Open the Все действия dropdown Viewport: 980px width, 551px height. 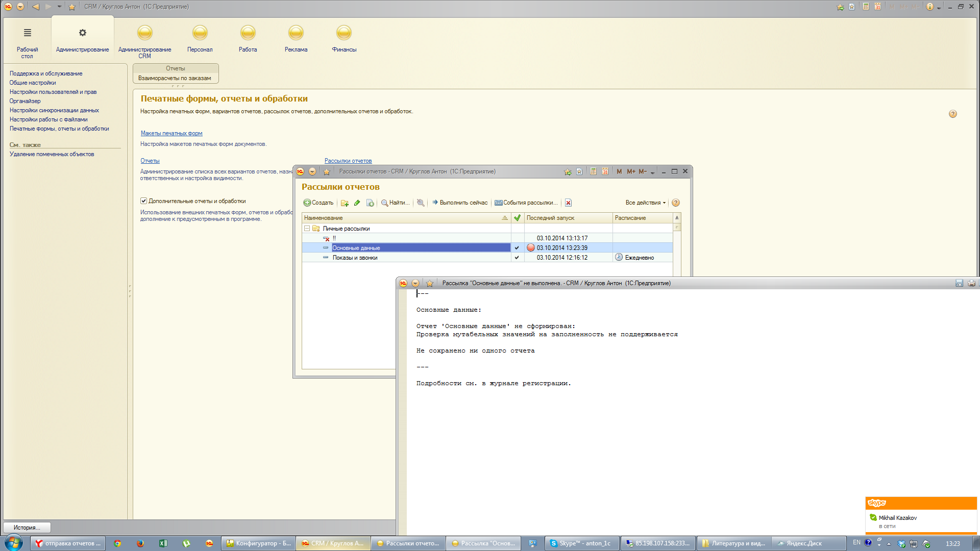point(645,203)
